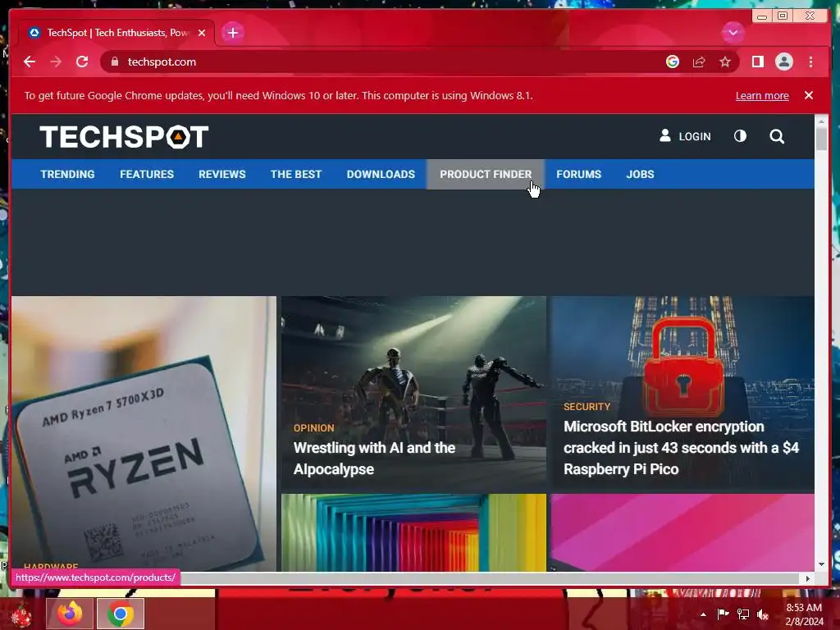Dismiss the Chrome update notification bar

[808, 95]
